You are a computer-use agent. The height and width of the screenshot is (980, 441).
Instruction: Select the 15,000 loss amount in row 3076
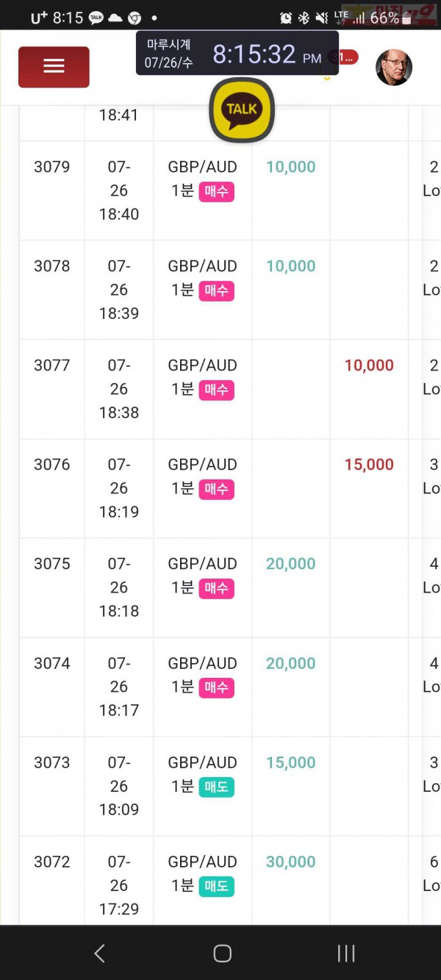click(369, 465)
